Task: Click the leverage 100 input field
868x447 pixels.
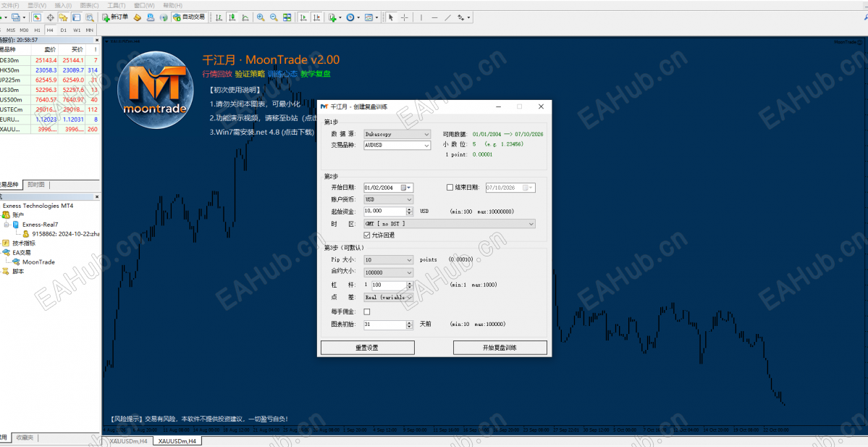Action: point(389,285)
